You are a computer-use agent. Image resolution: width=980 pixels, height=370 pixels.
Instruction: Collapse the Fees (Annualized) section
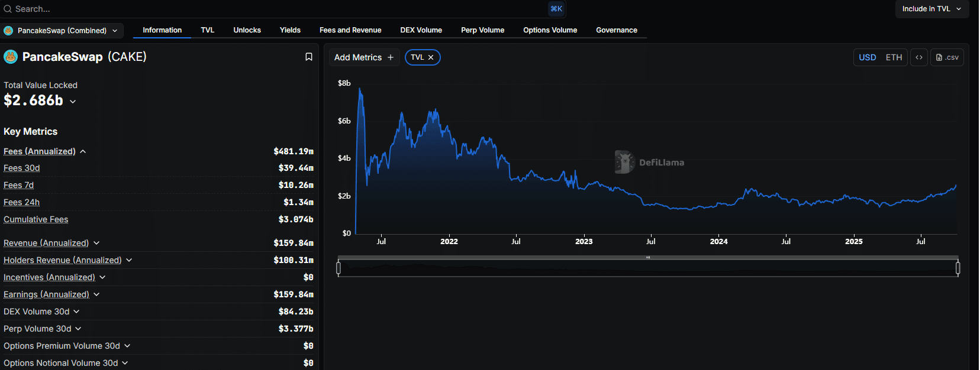83,152
